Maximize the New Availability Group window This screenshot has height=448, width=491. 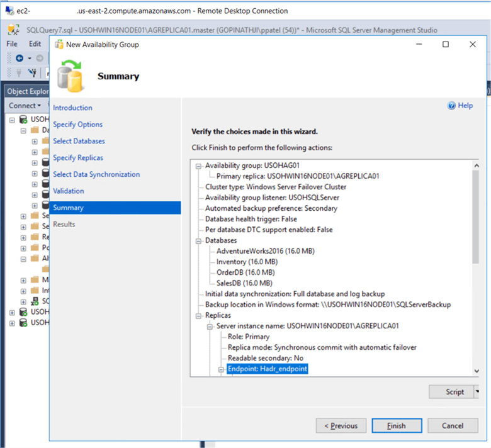pyautogui.click(x=445, y=45)
